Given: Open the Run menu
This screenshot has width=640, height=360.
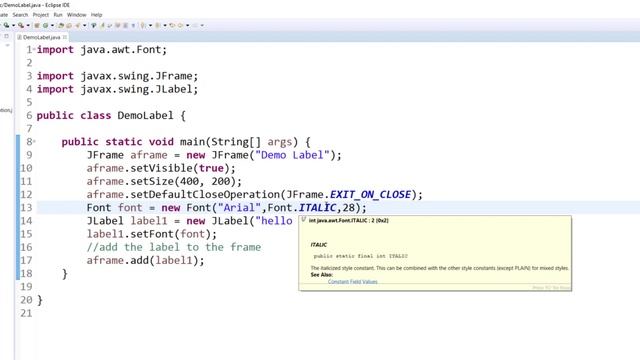Looking at the screenshot, I should [58, 15].
